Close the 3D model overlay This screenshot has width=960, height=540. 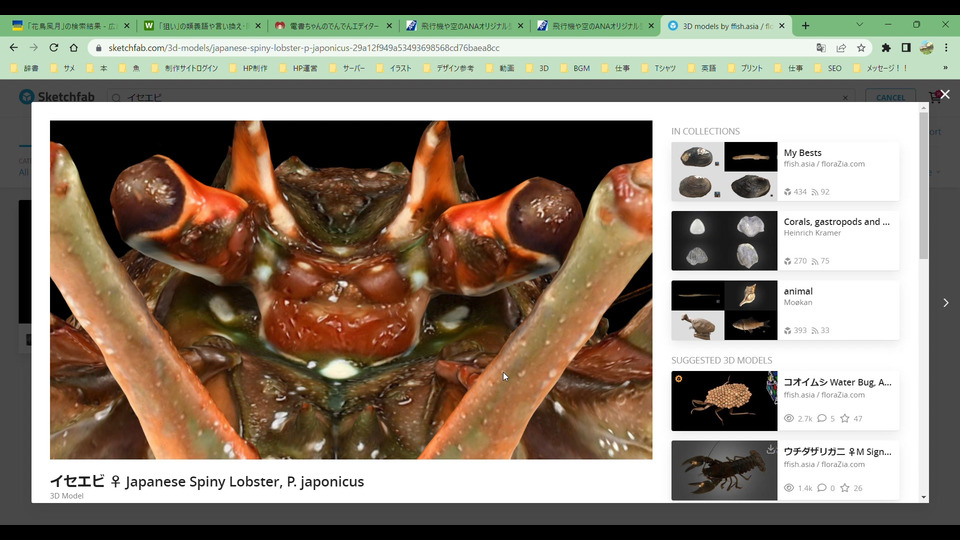pos(944,95)
